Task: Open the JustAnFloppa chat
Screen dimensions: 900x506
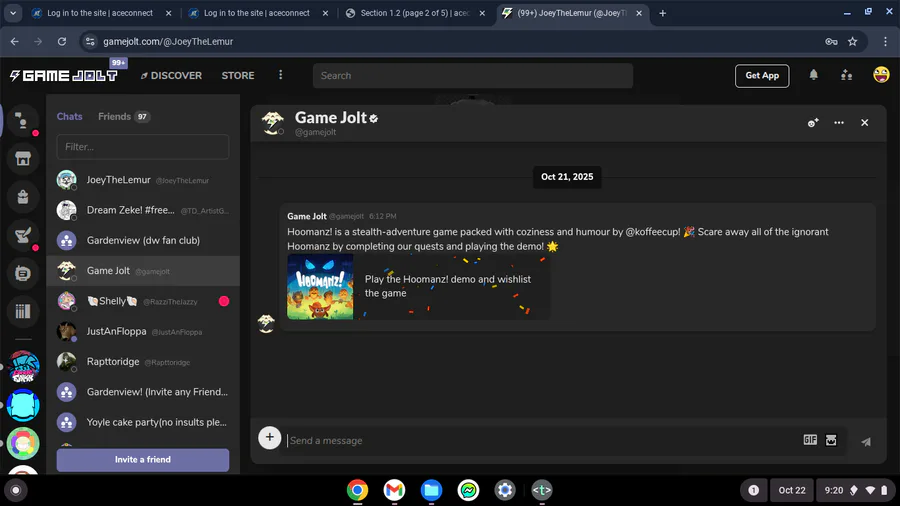Action: 143,332
